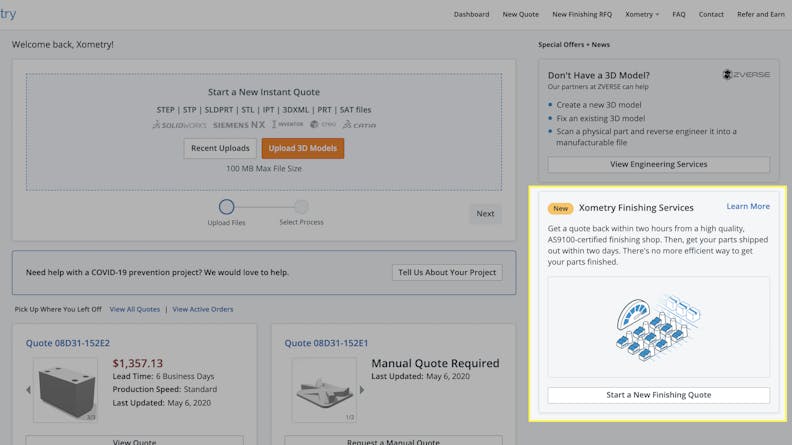Open New Finishing RFQ page

coord(582,14)
